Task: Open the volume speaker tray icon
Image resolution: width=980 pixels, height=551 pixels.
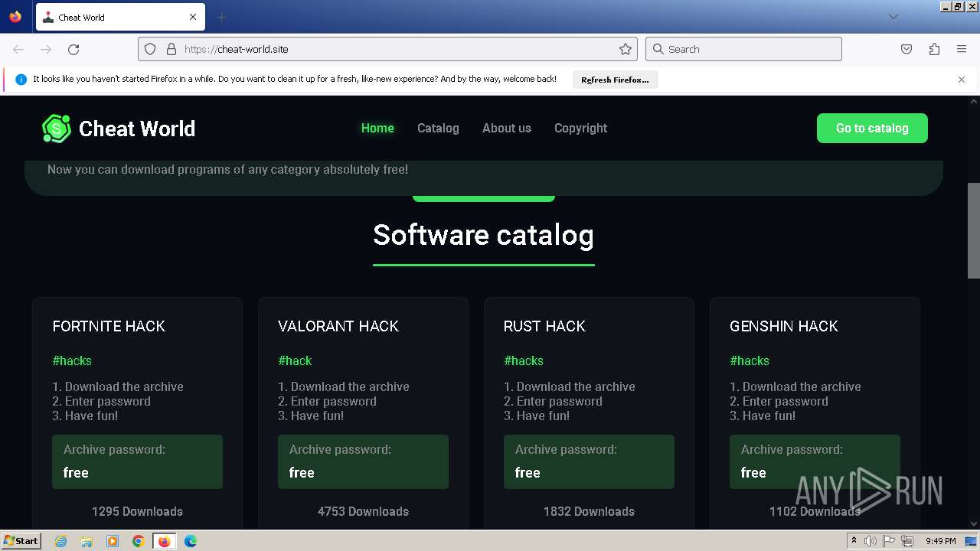Action: pos(871,541)
